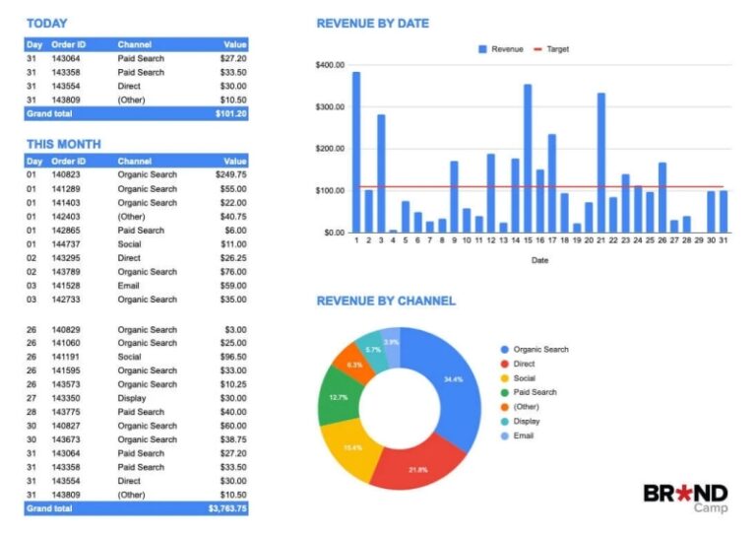
Task: Click the Email legend label
Action: pyautogui.click(x=524, y=435)
